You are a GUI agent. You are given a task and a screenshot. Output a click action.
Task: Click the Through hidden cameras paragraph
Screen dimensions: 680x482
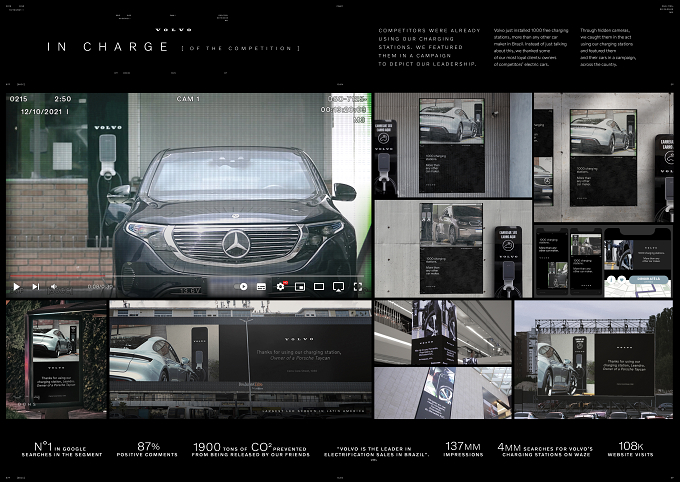click(x=608, y=47)
